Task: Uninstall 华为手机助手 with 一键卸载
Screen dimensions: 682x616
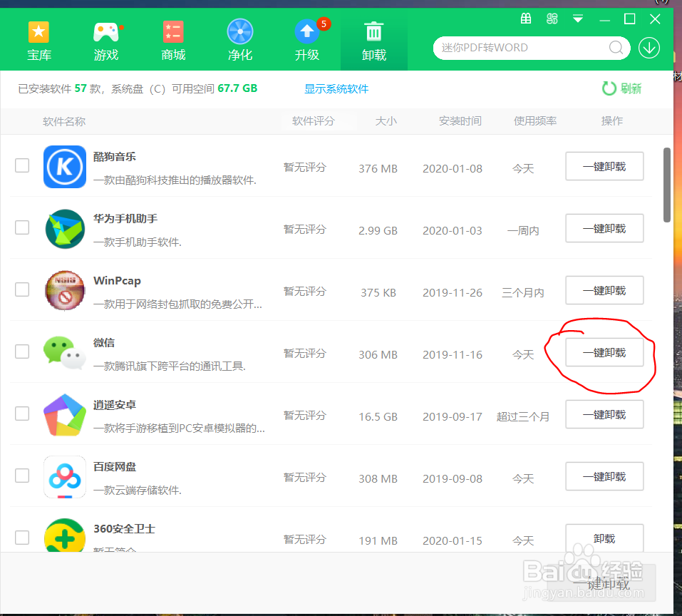Action: pos(604,228)
